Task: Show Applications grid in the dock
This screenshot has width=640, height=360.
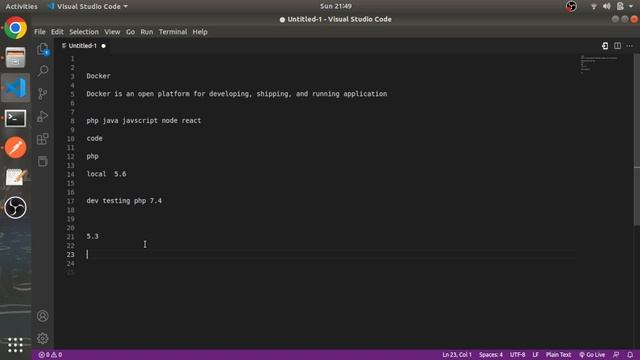Action: (16, 345)
